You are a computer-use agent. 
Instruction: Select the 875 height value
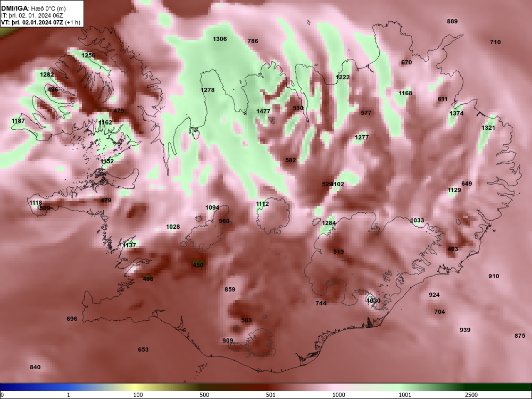point(520,336)
